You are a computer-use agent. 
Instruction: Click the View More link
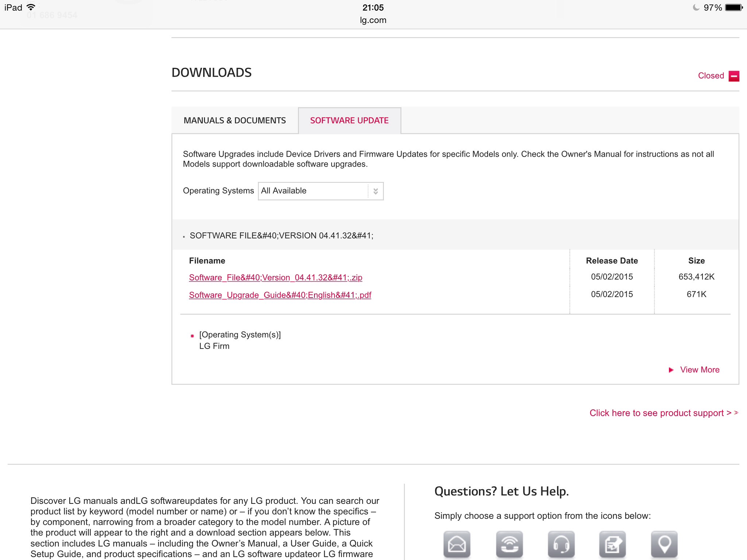click(700, 370)
